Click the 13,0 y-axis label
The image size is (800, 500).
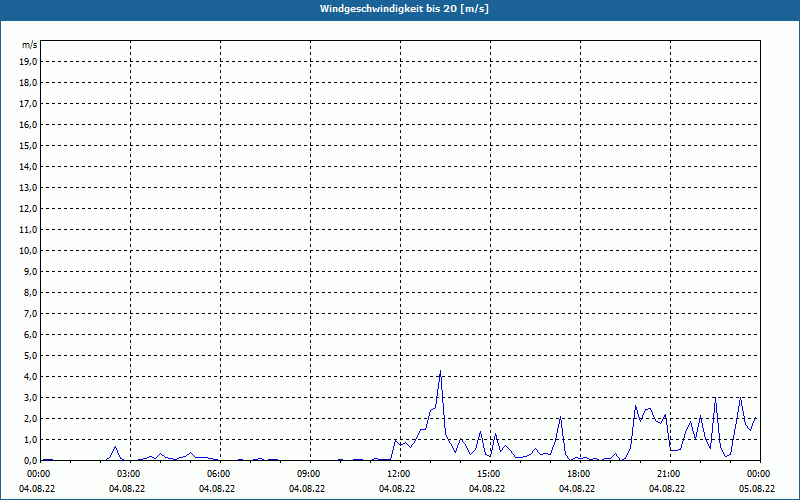point(28,188)
